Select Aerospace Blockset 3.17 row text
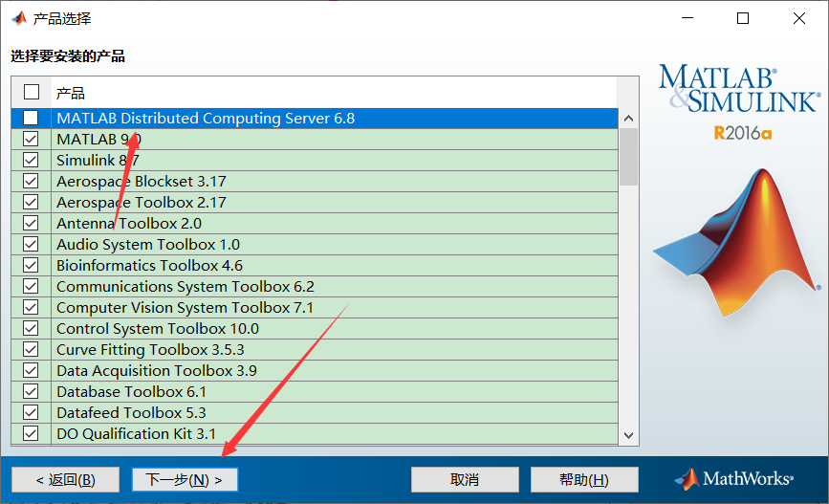Viewport: 829px width, 504px height. click(x=142, y=182)
